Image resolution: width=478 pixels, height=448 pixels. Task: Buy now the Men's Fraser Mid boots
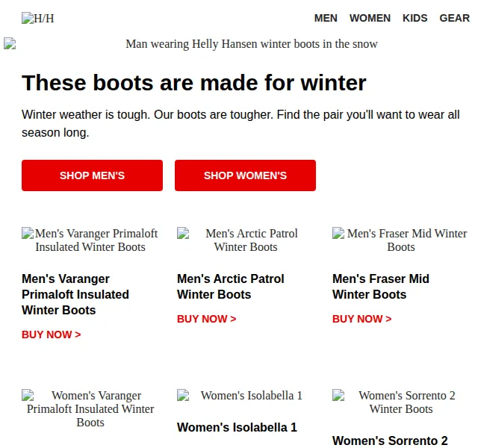pos(361,319)
